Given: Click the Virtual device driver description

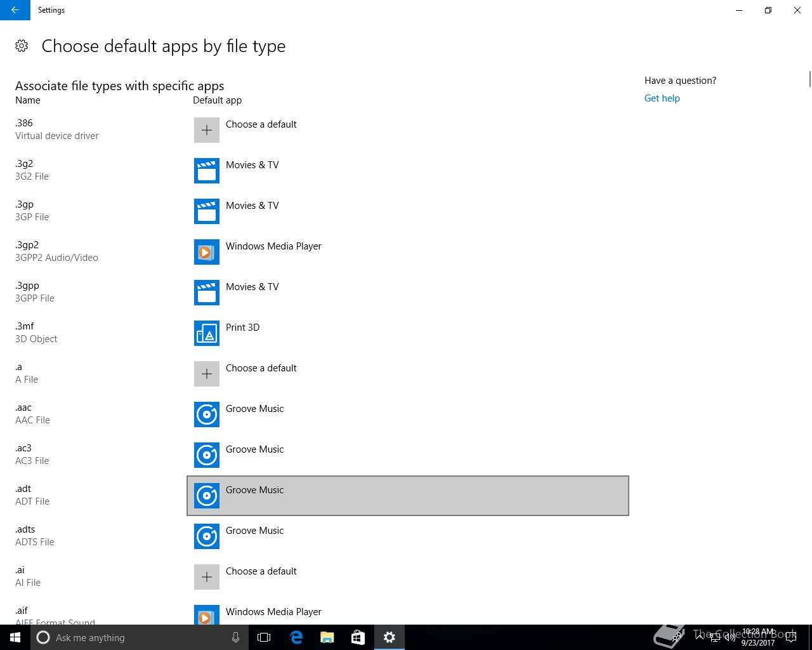Looking at the screenshot, I should coord(57,136).
